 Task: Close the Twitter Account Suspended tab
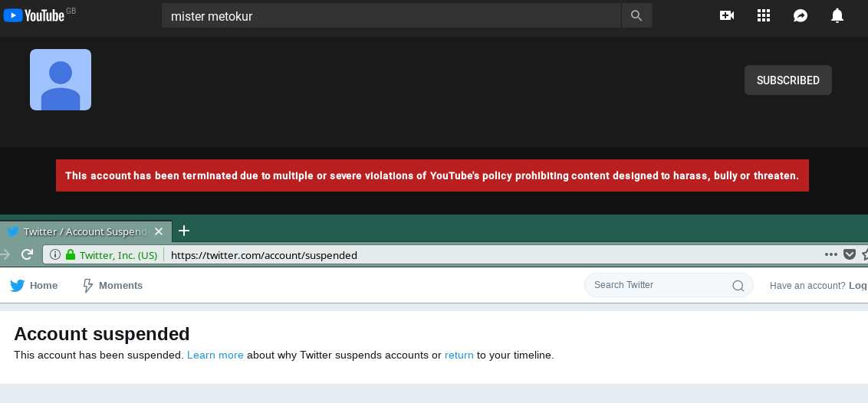(158, 231)
